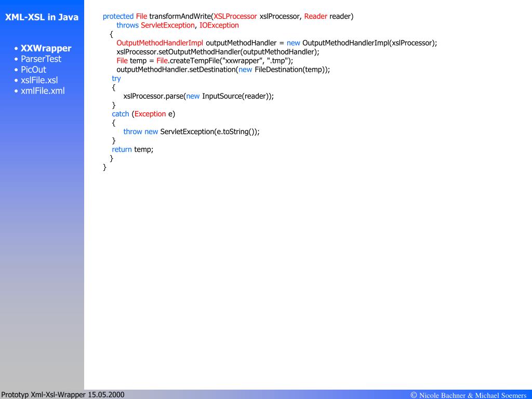This screenshot has width=532, height=399.
Task: Click the File.createTempFile code line
Action: pos(205,61)
